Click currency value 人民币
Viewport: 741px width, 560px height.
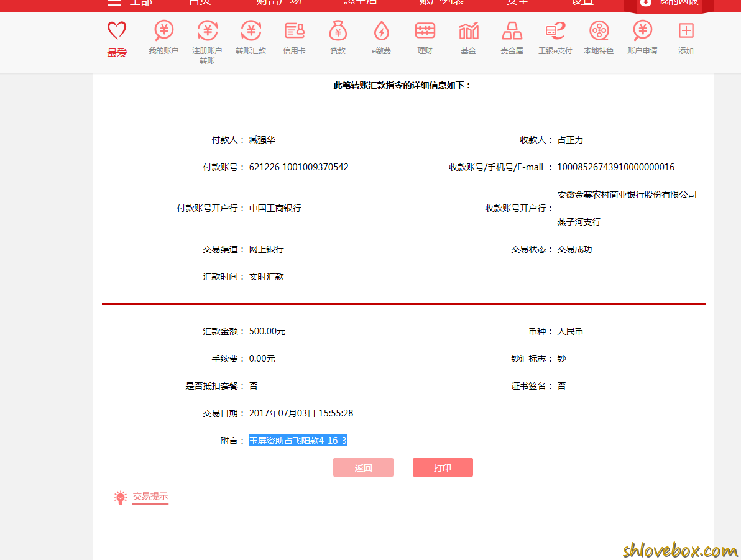coord(571,331)
